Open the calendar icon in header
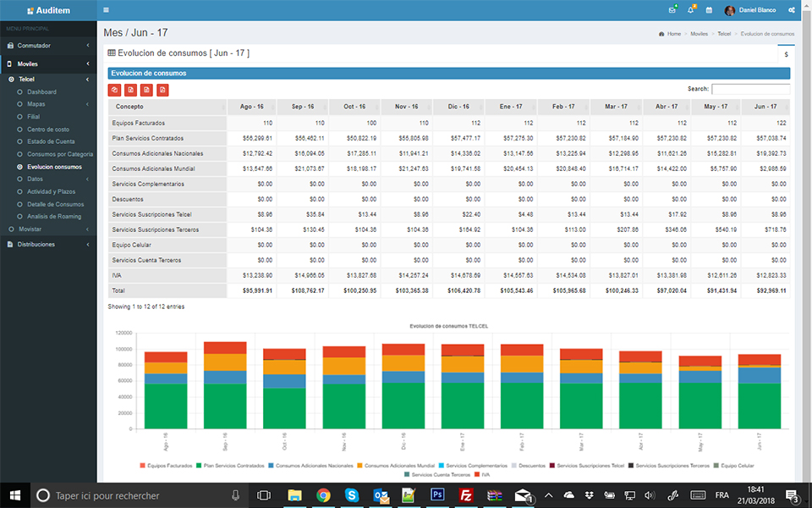 (709, 10)
